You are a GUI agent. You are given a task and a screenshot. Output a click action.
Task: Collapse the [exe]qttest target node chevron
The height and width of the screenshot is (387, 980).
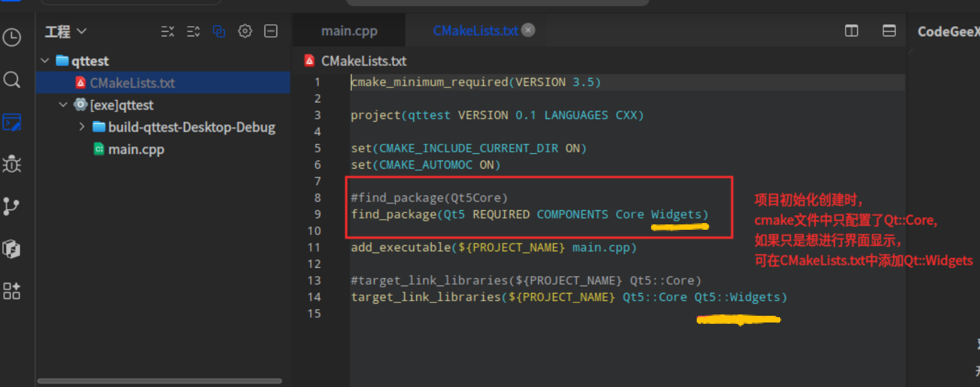point(63,105)
